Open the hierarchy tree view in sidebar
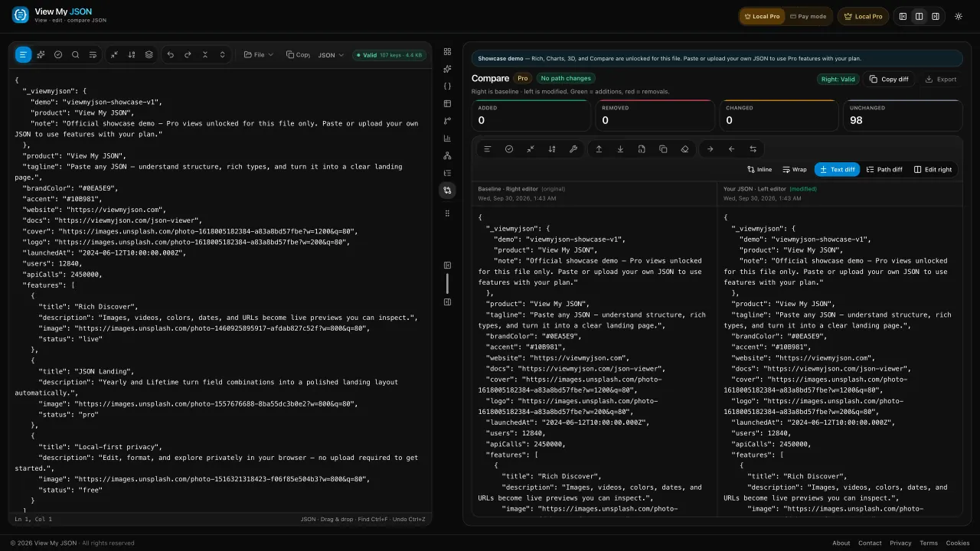 point(447,155)
